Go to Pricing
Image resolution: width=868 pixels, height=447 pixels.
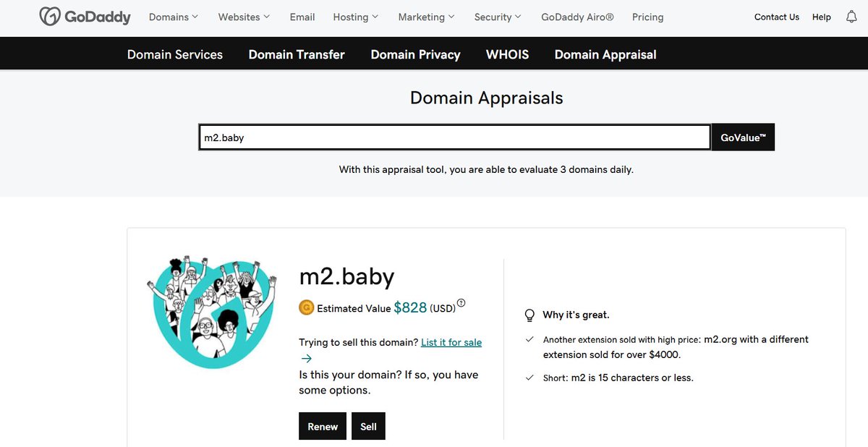pos(647,17)
